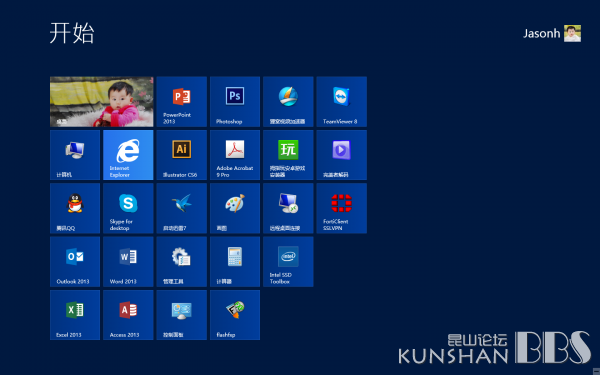Click the zoom-out button in bottom corner
Image resolution: width=600 pixels, height=375 pixels.
[596, 372]
